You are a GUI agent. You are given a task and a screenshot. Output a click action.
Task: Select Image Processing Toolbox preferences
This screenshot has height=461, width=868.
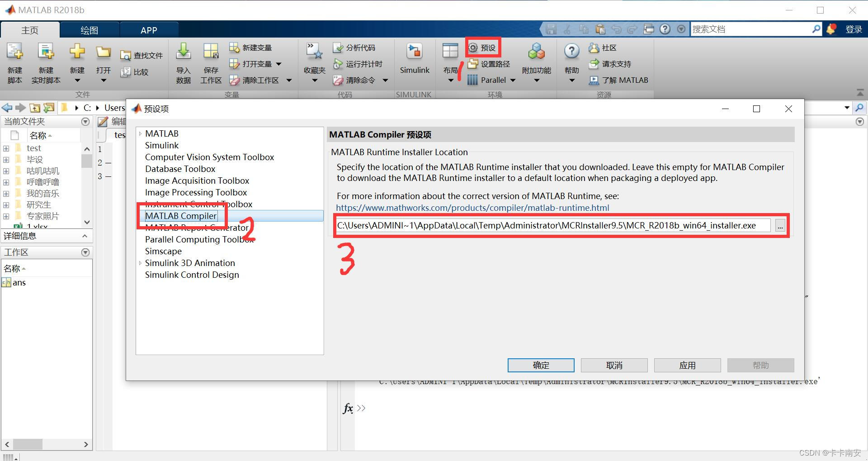pyautogui.click(x=196, y=192)
